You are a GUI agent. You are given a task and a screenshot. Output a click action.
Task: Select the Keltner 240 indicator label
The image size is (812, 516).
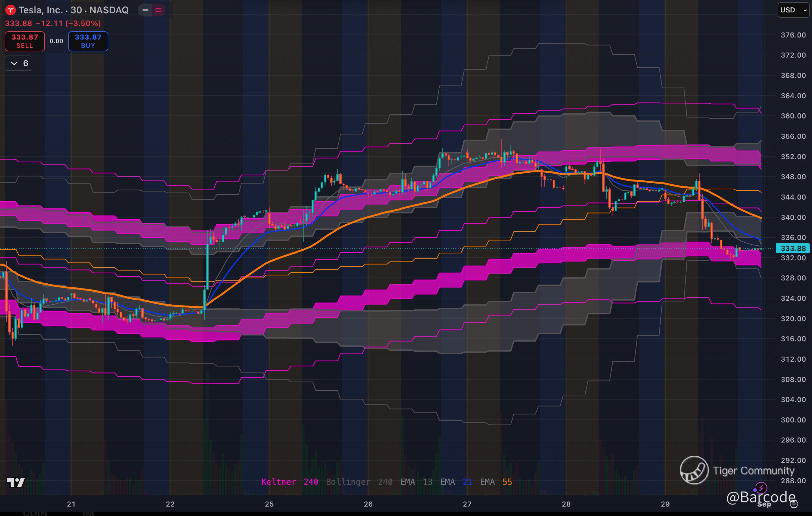click(x=289, y=481)
